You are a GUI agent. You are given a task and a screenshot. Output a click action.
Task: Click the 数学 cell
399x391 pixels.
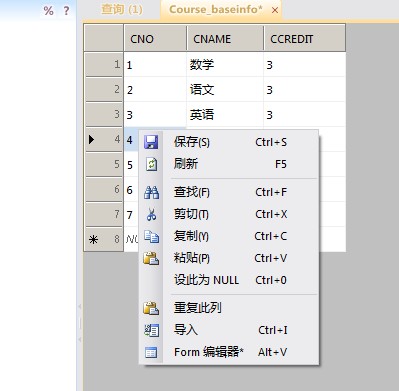point(225,64)
